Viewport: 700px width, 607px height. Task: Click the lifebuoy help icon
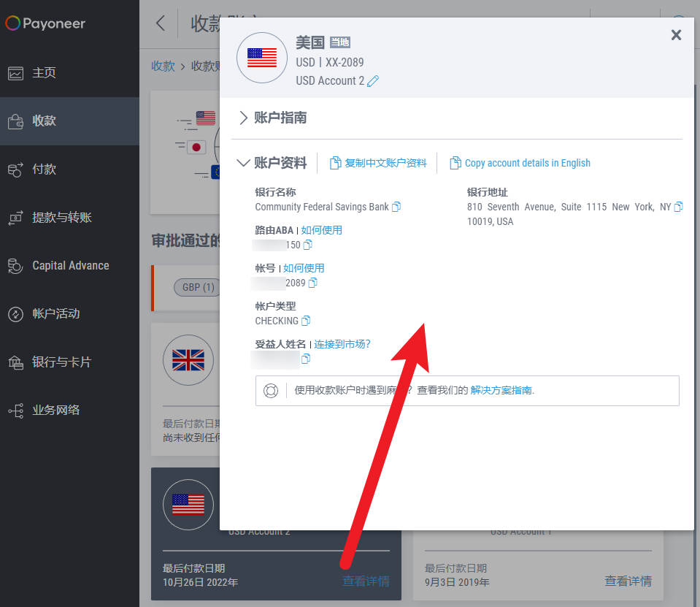[x=271, y=390]
